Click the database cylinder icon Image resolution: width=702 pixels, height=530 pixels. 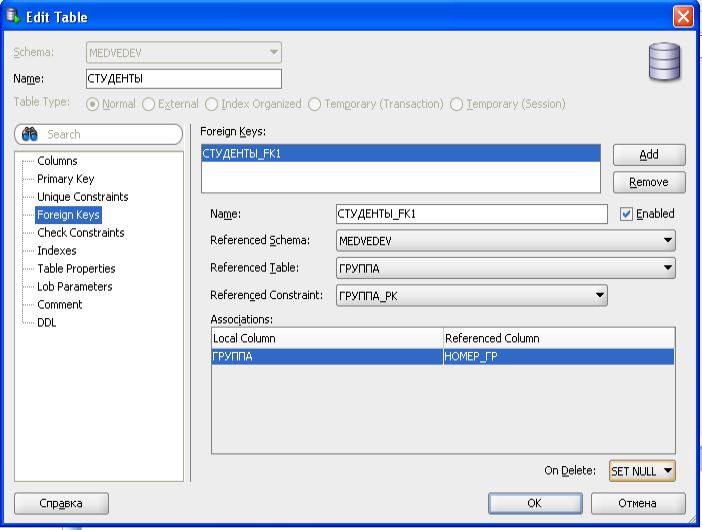[x=665, y=62]
